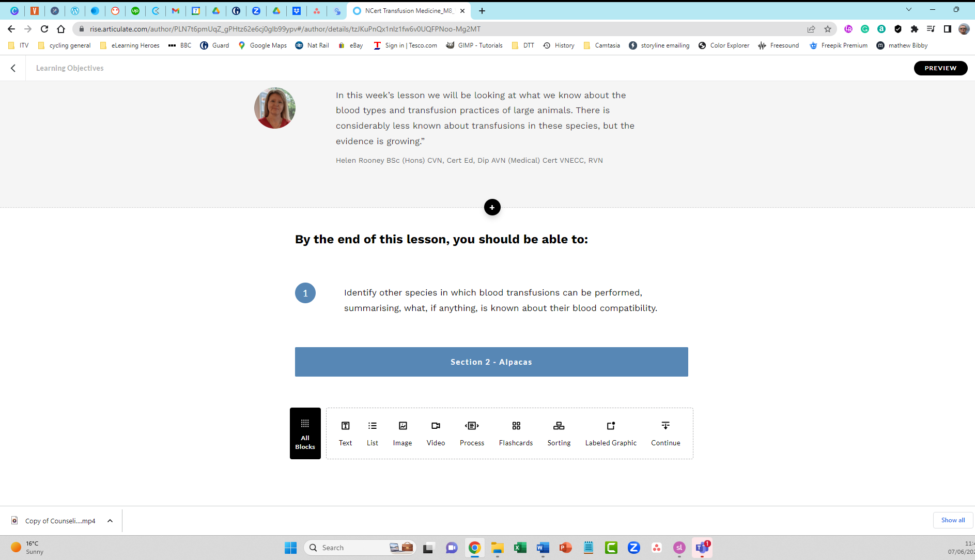Click the objective text about blood transfusions
The height and width of the screenshot is (560, 975).
point(501,300)
